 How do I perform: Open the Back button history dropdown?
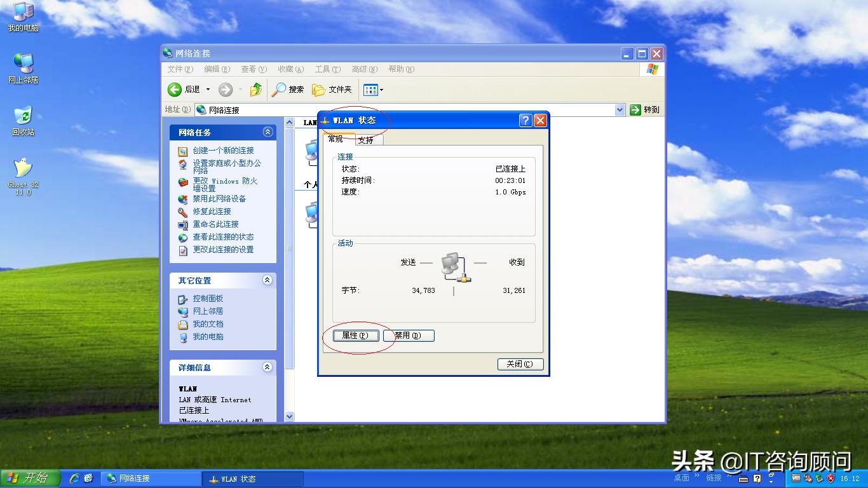[208, 90]
